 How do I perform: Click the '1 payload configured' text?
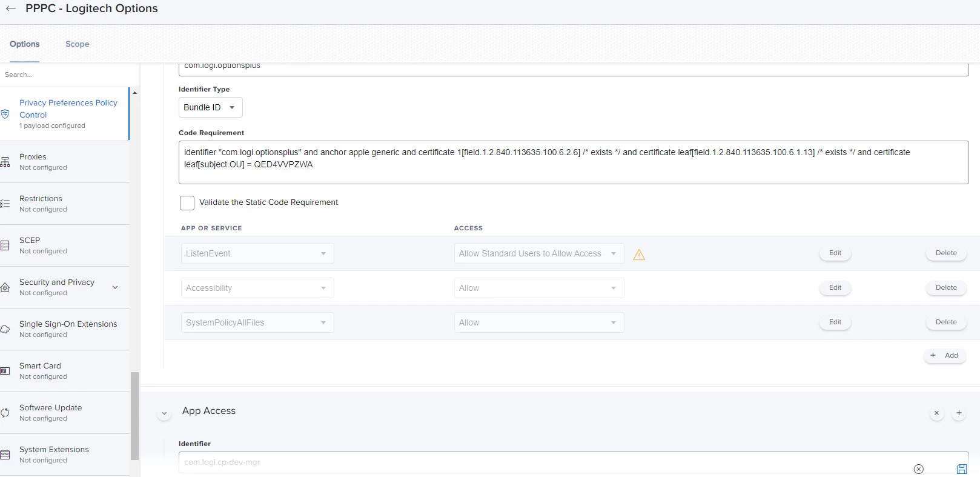pos(52,125)
